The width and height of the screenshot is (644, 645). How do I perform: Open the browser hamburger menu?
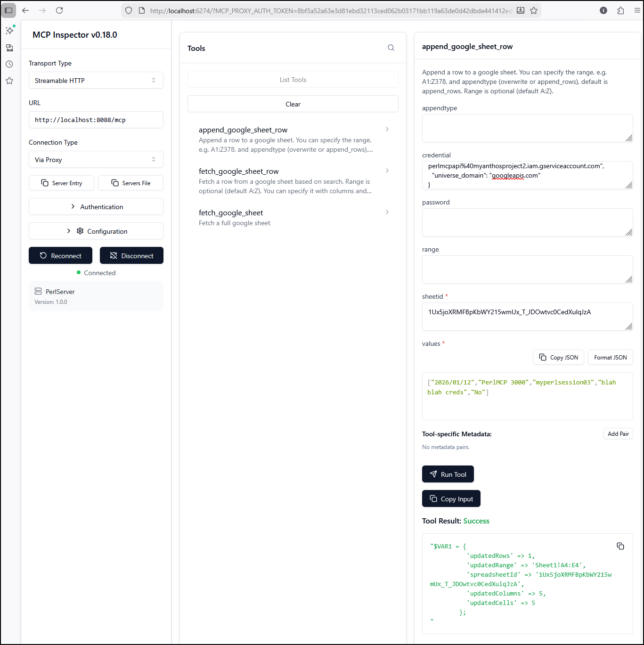(637, 10)
